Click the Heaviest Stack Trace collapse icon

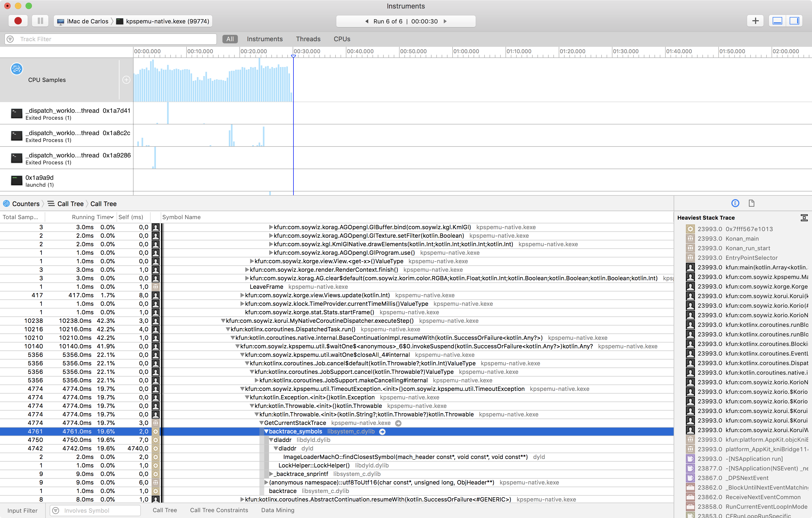(x=804, y=218)
